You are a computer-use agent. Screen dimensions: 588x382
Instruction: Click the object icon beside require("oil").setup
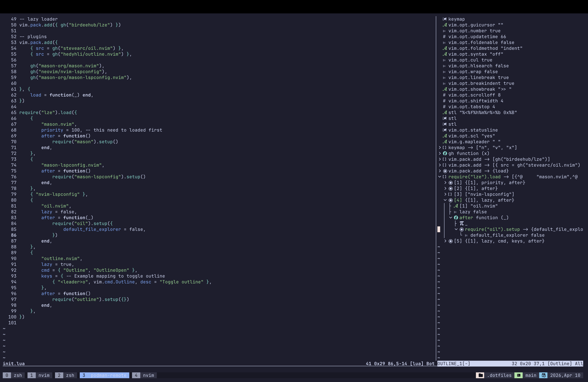461,229
